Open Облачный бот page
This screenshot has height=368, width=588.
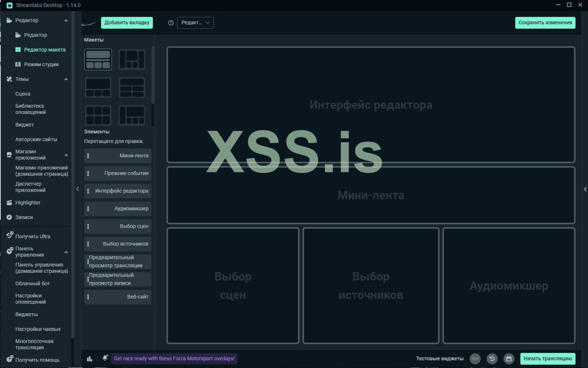tap(33, 283)
